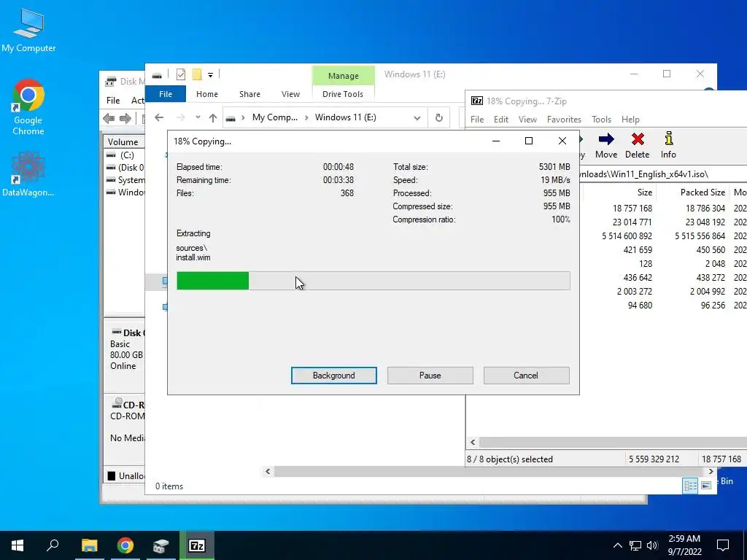Click the Manage contextual tab
The width and height of the screenshot is (747, 560).
tap(343, 76)
